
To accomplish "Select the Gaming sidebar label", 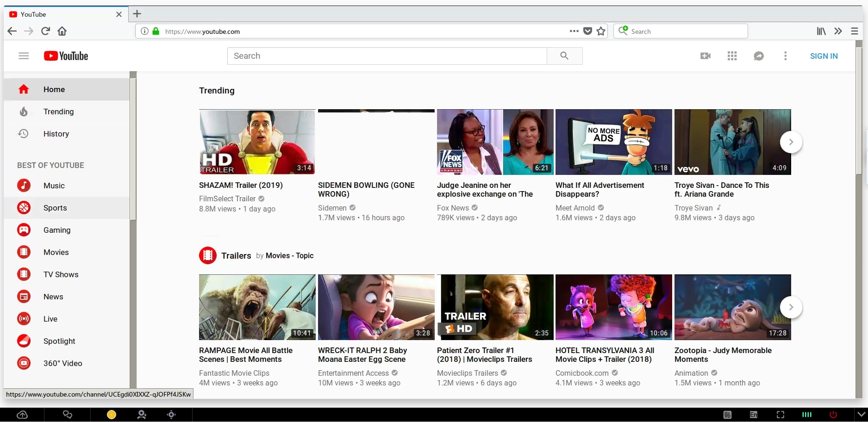I will click(x=57, y=230).
